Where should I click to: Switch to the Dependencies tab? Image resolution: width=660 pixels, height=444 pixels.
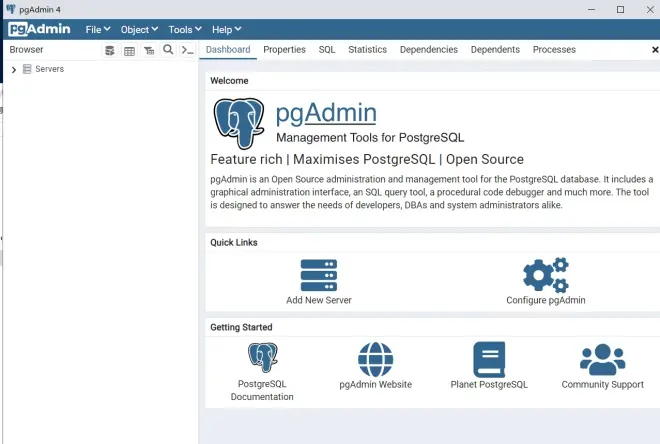coord(429,50)
